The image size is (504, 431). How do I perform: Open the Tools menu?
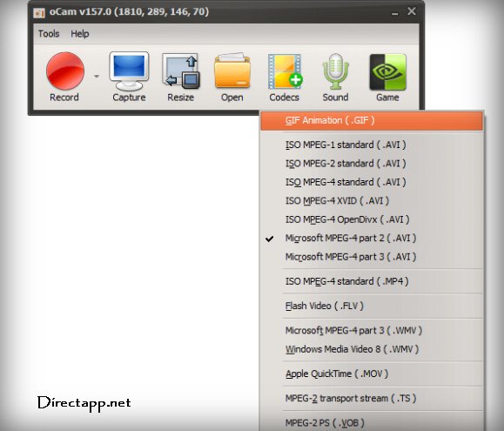pos(49,34)
